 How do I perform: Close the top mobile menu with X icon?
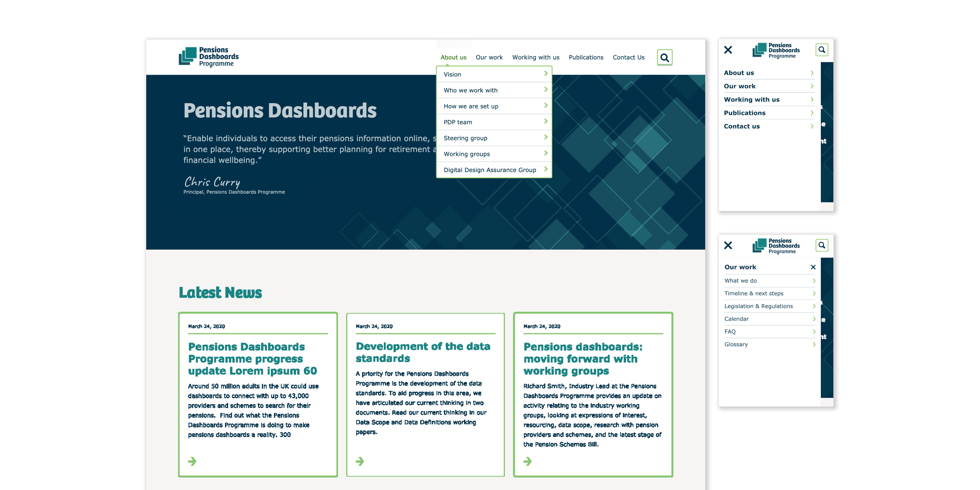click(728, 50)
